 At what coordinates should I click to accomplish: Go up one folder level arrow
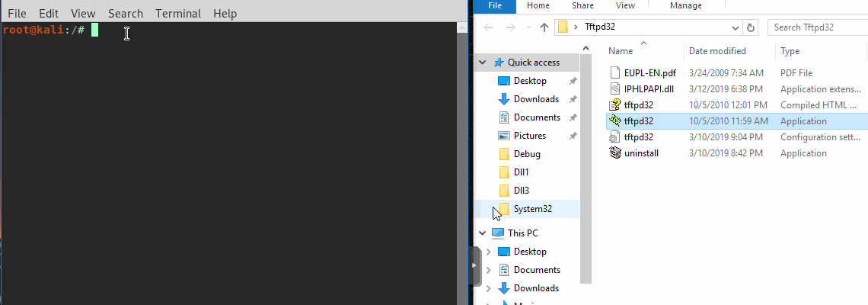point(544,27)
